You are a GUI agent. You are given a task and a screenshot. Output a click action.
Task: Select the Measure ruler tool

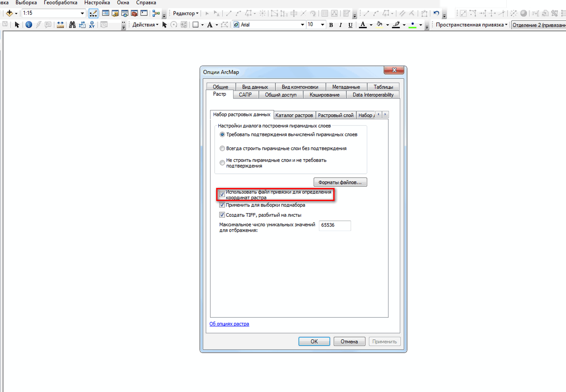[x=60, y=25]
